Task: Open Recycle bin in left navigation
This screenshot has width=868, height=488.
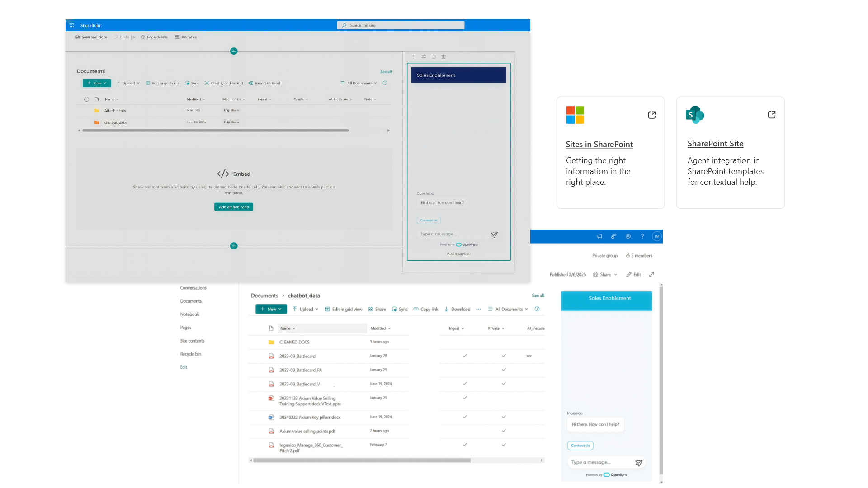Action: pyautogui.click(x=190, y=354)
